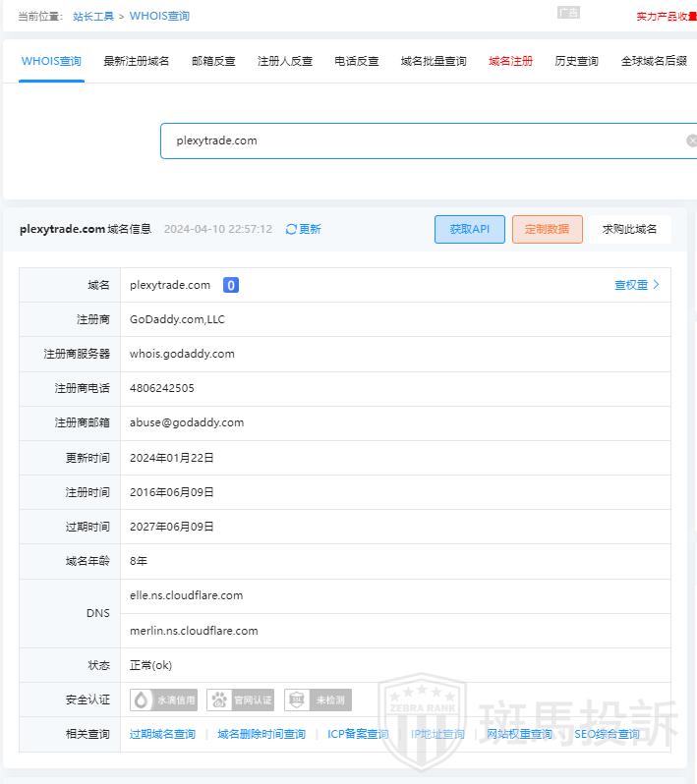Go to the 注册人反查 tab
Viewport: 697px width, 784px height.
(x=285, y=61)
